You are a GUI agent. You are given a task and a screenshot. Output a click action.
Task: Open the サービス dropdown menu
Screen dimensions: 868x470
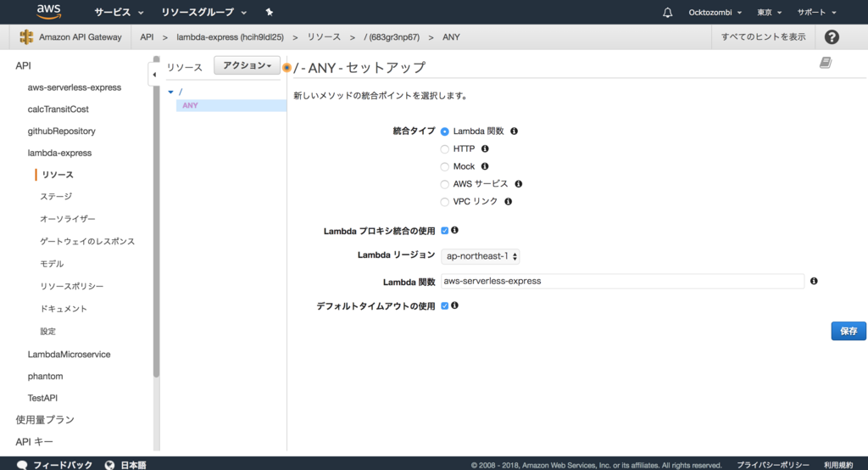119,12
